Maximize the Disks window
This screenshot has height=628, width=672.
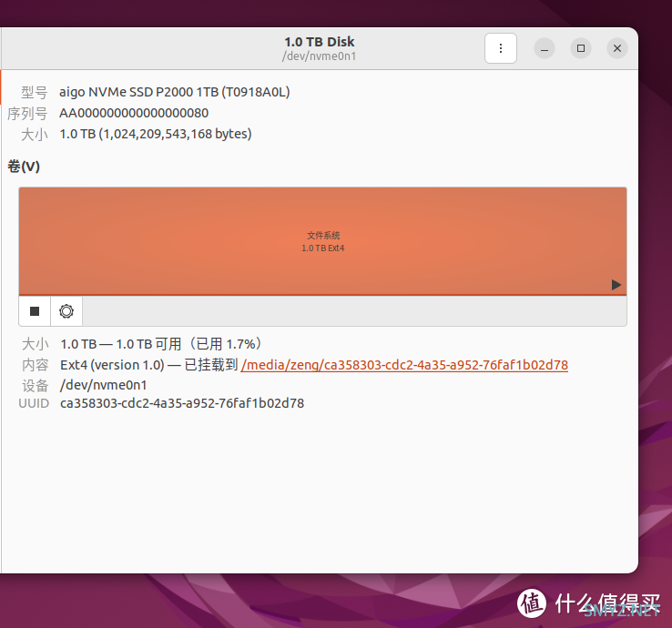(581, 48)
